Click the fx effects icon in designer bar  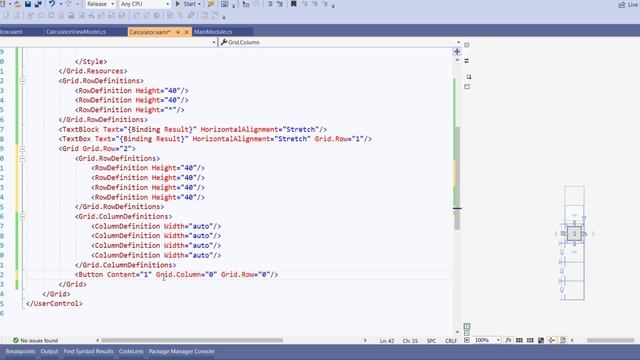tap(508, 340)
